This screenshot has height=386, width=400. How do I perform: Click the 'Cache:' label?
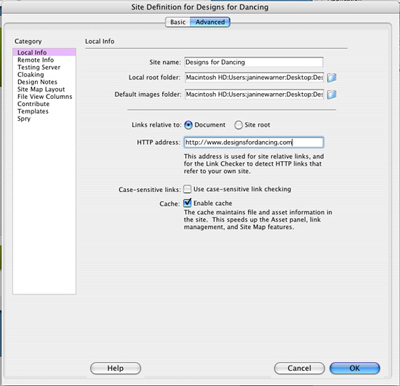pos(170,203)
